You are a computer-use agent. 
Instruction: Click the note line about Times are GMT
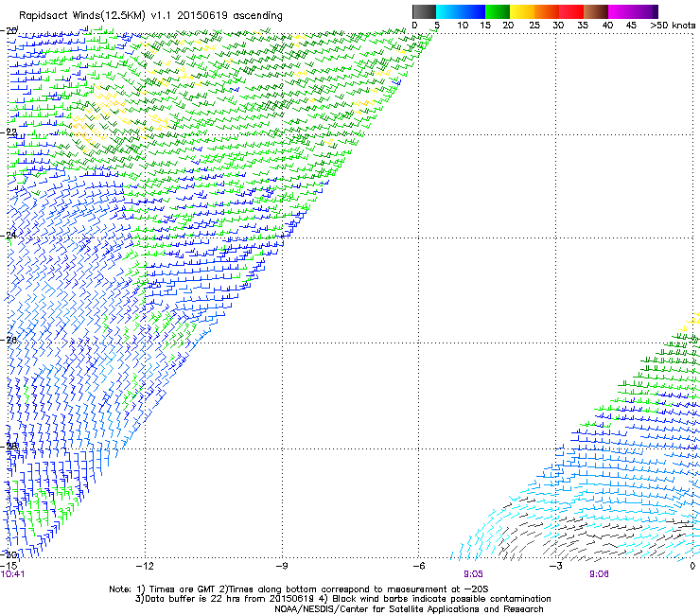click(299, 589)
